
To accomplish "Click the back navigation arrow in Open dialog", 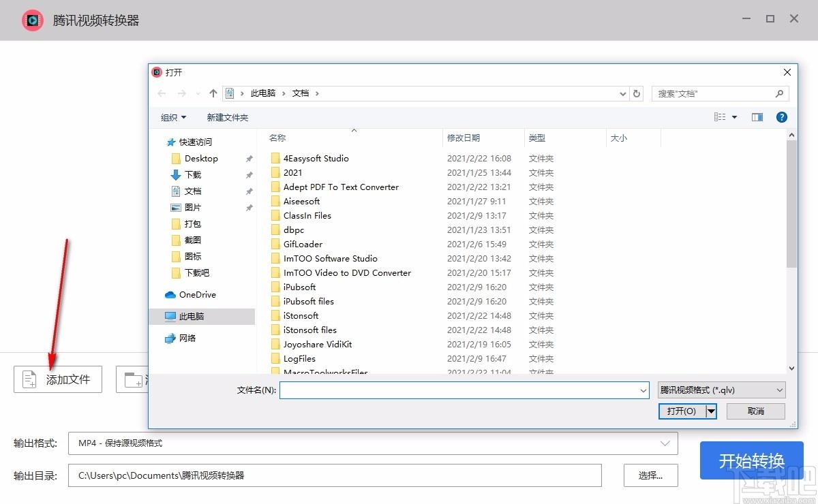I will pyautogui.click(x=162, y=93).
